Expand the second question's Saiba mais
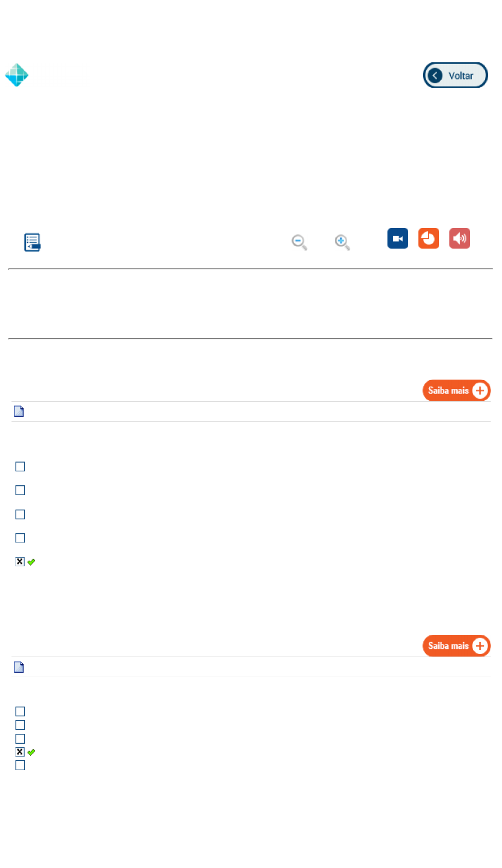This screenshot has height=868, width=502. [x=456, y=646]
